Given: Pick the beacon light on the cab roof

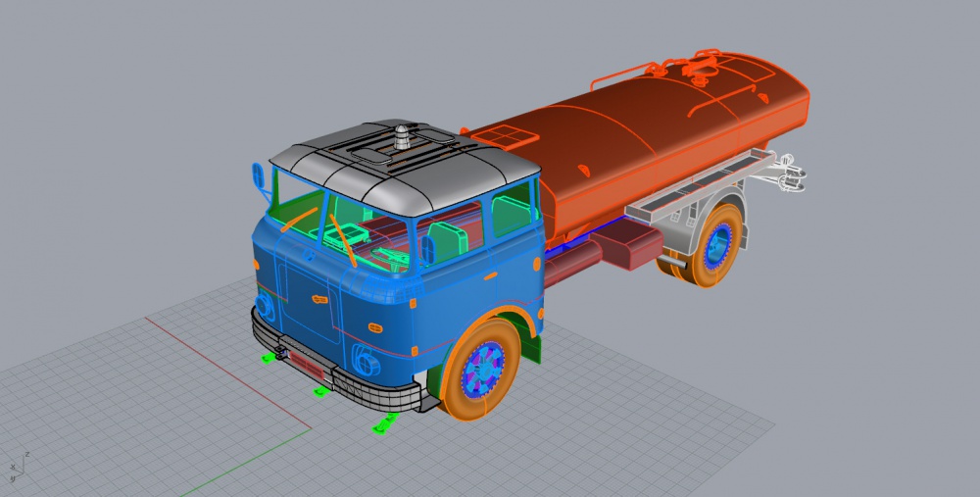Looking at the screenshot, I should 402,137.
